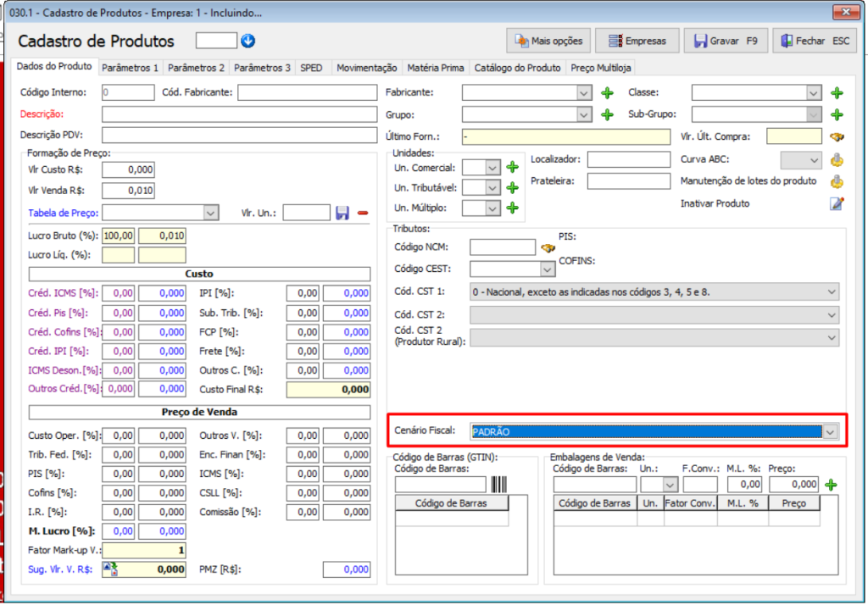Switch to the Parâmetros 1 tab
Viewport: 868px width, 605px height.
click(130, 68)
